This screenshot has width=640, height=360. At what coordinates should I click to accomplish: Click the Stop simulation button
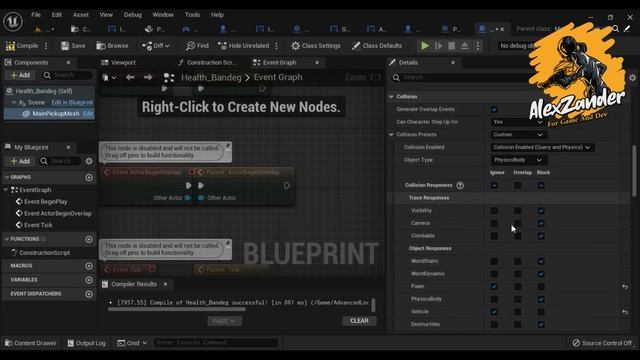(x=451, y=46)
